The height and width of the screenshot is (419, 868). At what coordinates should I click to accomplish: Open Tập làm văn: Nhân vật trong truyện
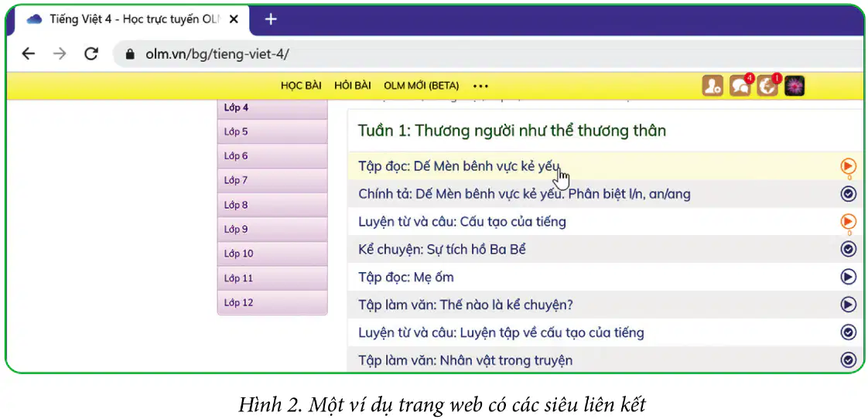click(465, 360)
